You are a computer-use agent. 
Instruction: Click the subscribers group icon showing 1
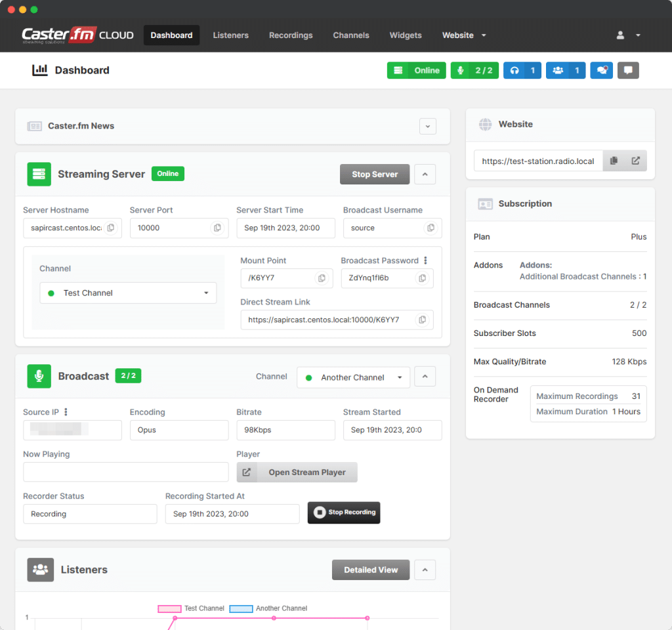pos(565,70)
